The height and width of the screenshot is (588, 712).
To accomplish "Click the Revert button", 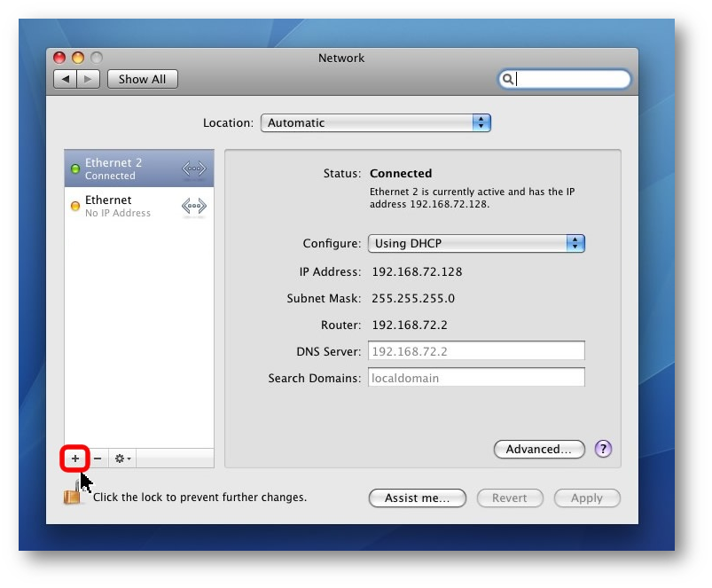I will pyautogui.click(x=509, y=498).
